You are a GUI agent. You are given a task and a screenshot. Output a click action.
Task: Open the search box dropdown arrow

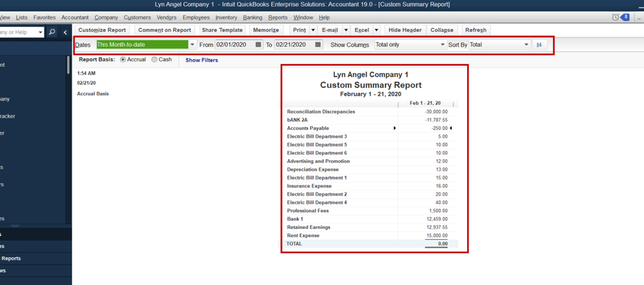coord(40,32)
